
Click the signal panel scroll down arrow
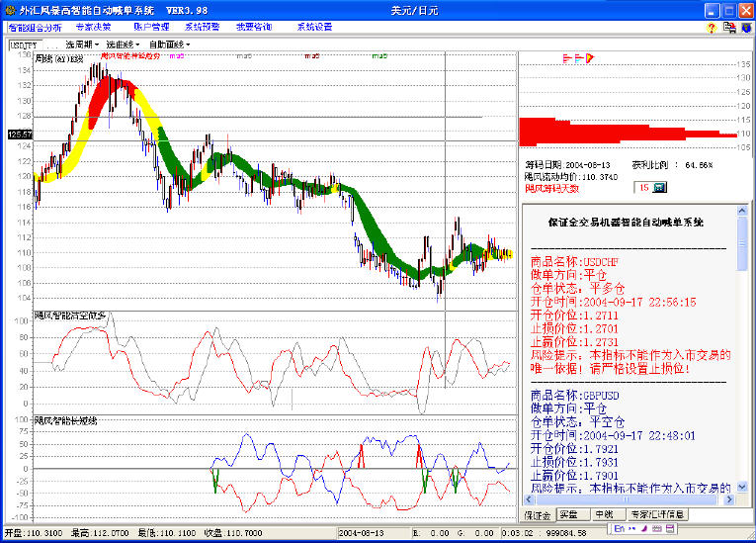click(742, 488)
